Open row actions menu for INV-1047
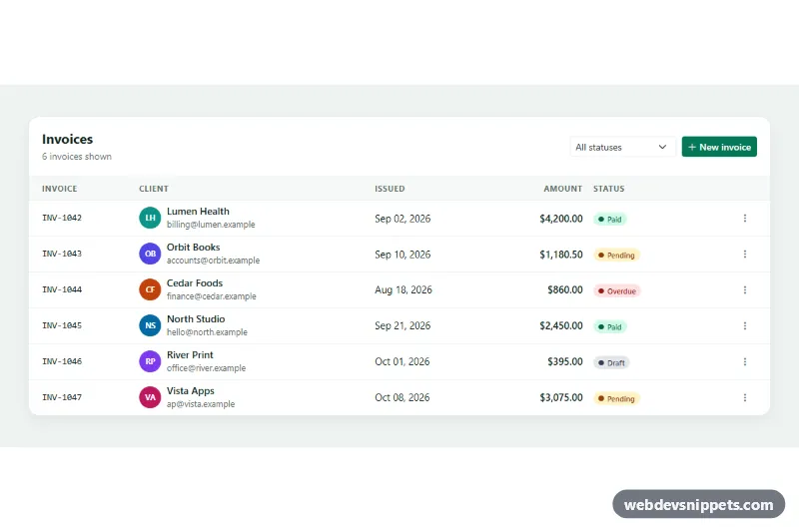Image resolution: width=799 pixels, height=532 pixels. [x=744, y=397]
